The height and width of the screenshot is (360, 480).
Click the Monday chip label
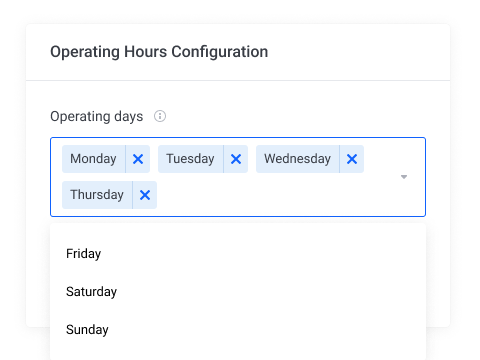tap(93, 159)
